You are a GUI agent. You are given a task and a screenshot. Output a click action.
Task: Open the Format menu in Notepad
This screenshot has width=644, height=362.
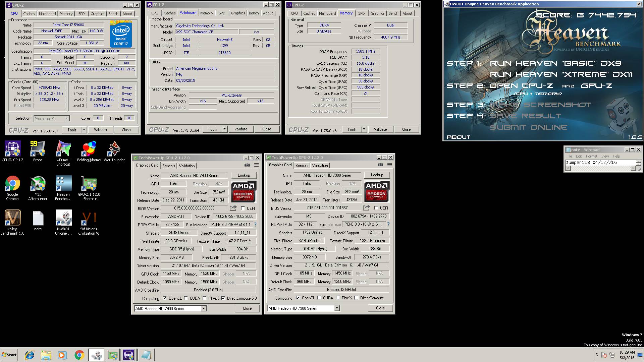coord(591,156)
